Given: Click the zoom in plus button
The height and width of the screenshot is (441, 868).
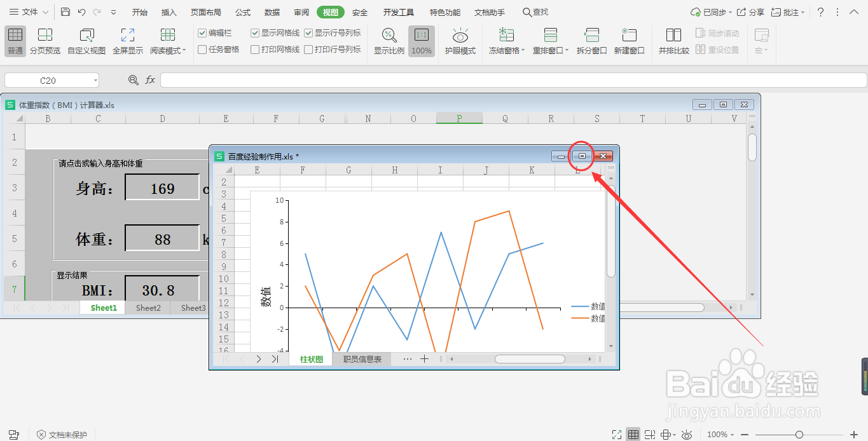Looking at the screenshot, I should point(854,435).
